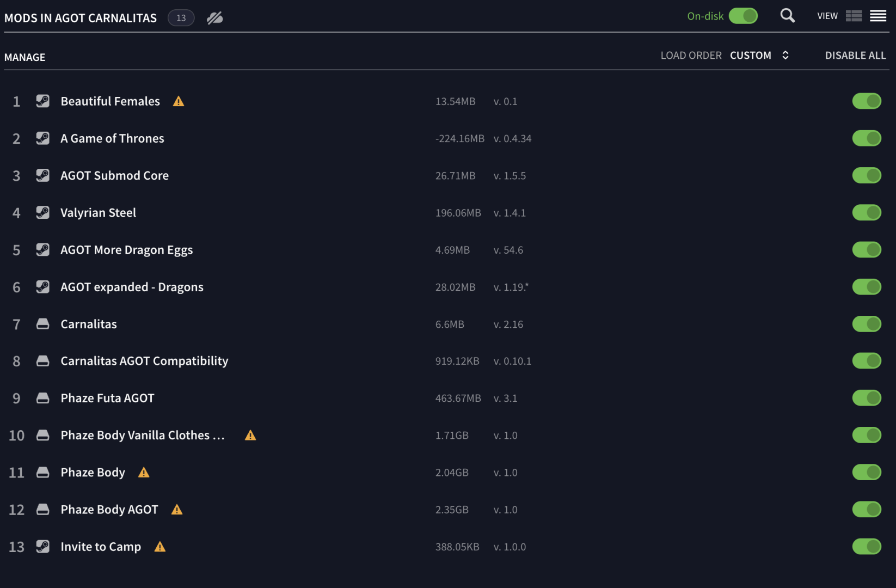Toggle the On-disk switch

(x=743, y=16)
